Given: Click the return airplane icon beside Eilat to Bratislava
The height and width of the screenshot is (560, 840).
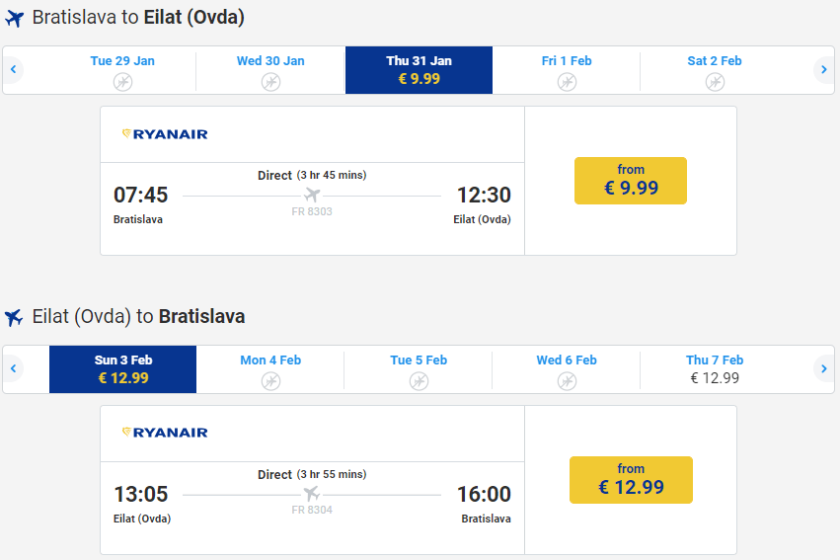Looking at the screenshot, I should [14, 317].
